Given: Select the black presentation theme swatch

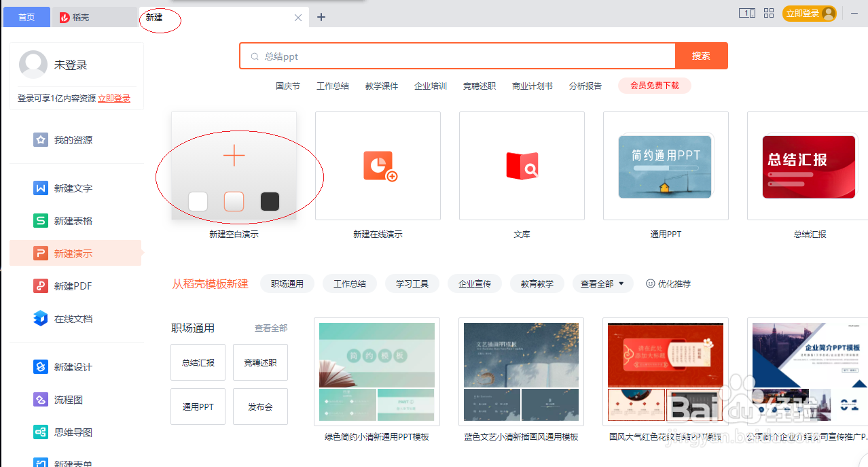Looking at the screenshot, I should 270,201.
